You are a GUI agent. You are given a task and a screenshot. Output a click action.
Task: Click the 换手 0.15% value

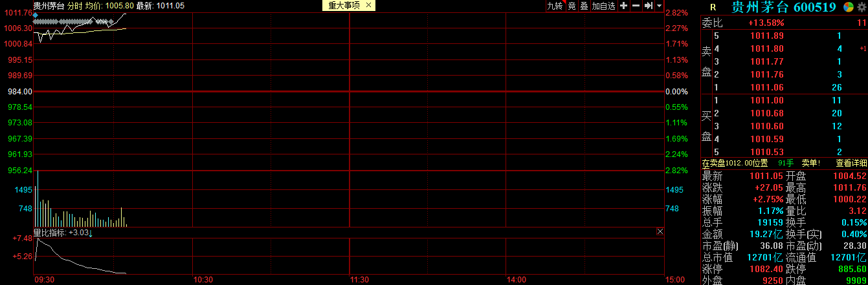click(854, 222)
